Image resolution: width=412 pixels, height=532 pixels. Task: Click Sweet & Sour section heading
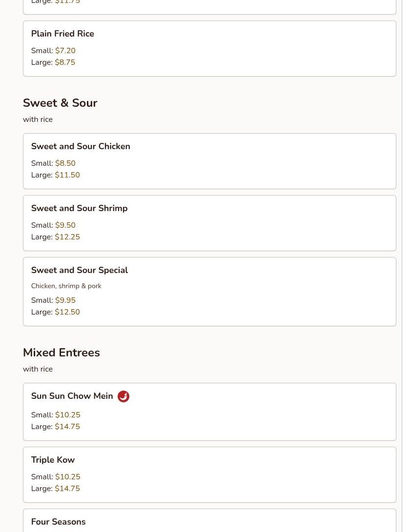pyautogui.click(x=60, y=103)
